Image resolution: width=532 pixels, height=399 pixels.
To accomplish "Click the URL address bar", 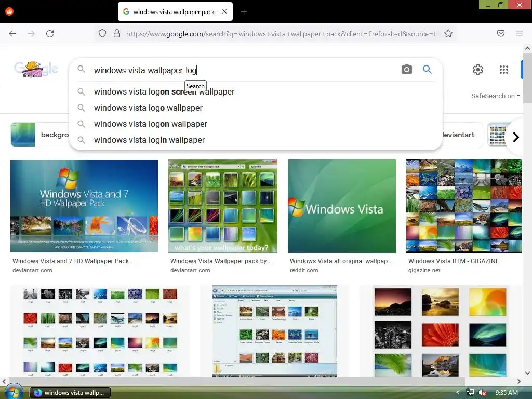I will click(283, 34).
